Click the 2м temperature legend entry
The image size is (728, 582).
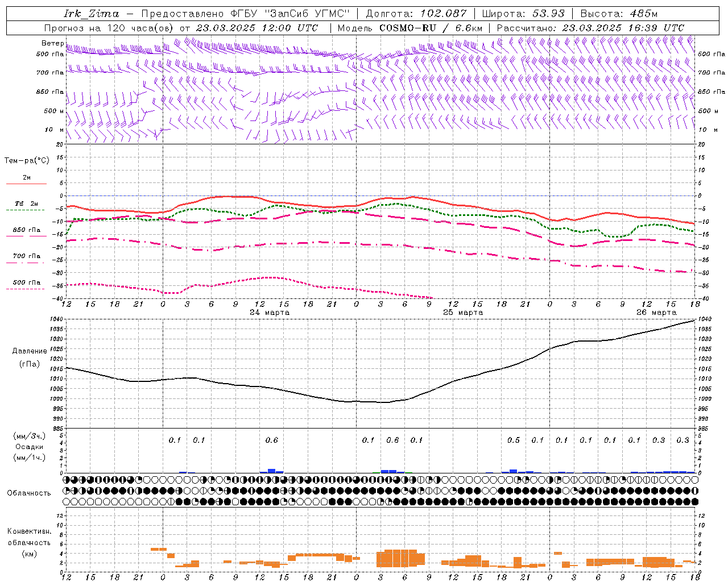coord(27,178)
